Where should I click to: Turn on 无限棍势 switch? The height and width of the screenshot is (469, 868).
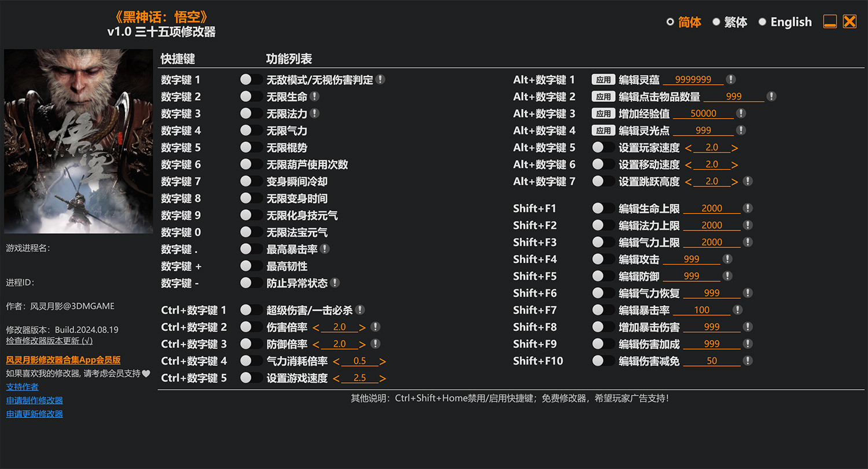(251, 147)
